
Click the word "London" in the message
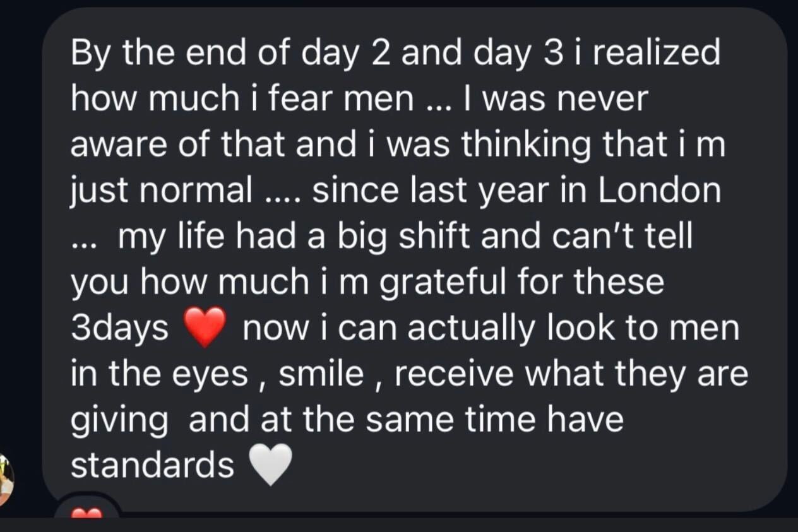pyautogui.click(x=659, y=190)
